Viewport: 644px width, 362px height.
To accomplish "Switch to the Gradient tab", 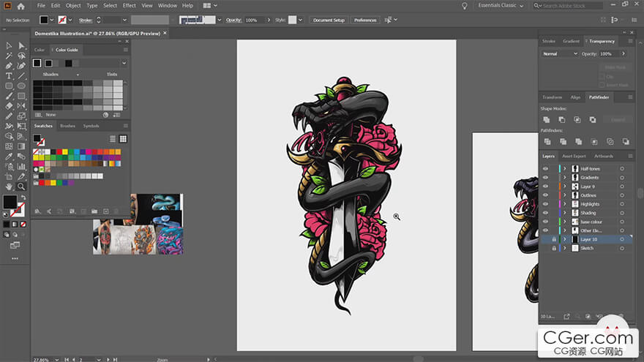I will coord(571,41).
